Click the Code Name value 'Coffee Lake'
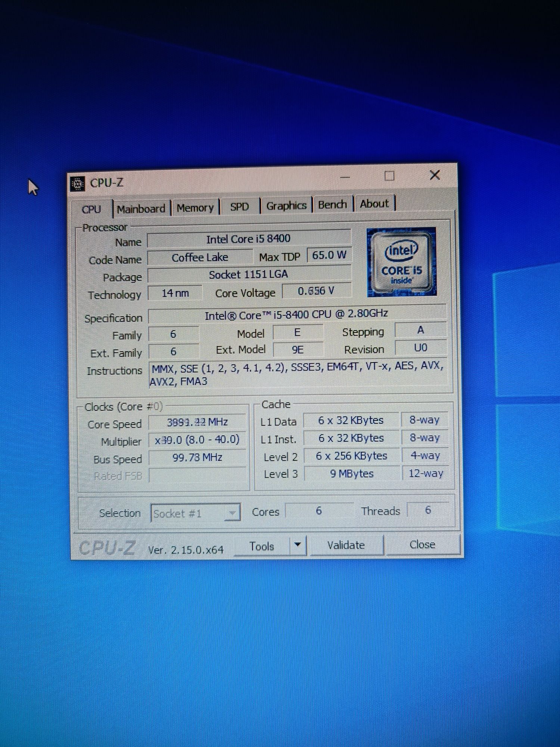The image size is (560, 747). 200,257
